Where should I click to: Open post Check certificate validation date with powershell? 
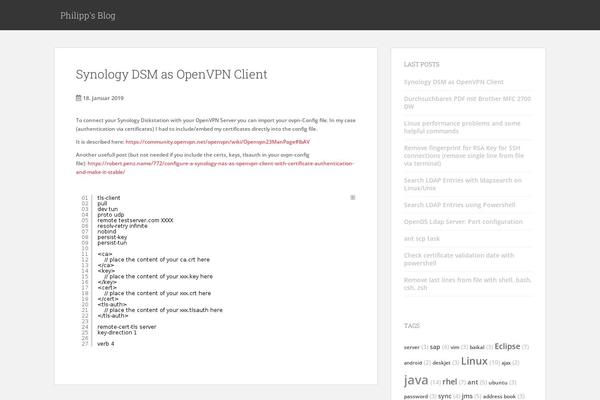pyautogui.click(x=459, y=259)
